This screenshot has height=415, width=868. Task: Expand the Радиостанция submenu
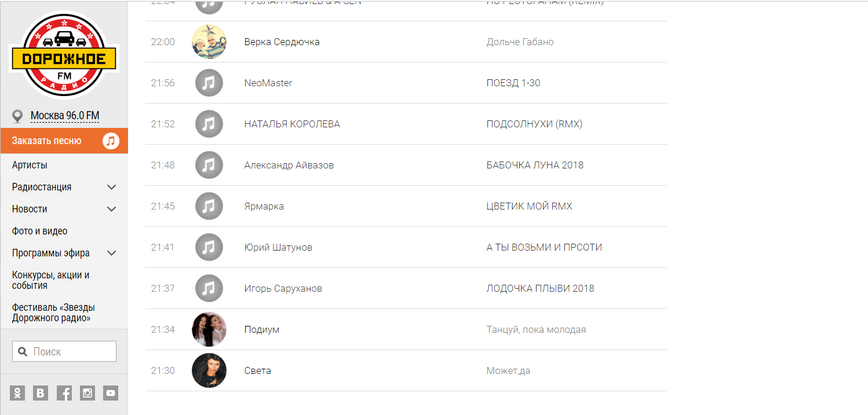pos(112,187)
